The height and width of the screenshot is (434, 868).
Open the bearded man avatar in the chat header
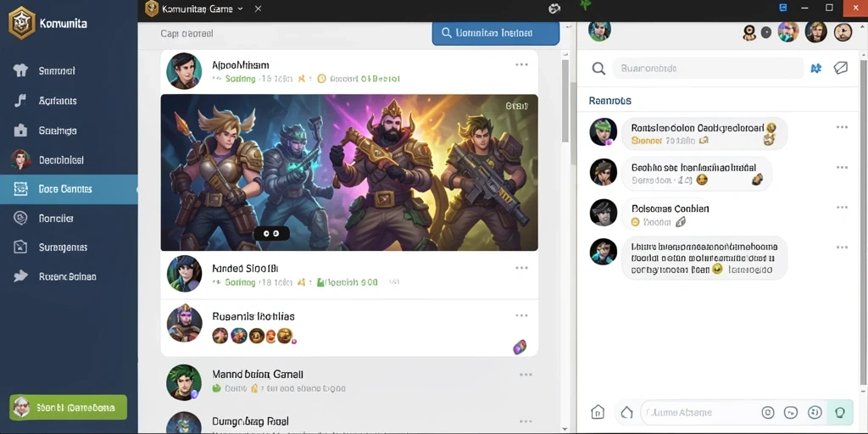click(815, 32)
